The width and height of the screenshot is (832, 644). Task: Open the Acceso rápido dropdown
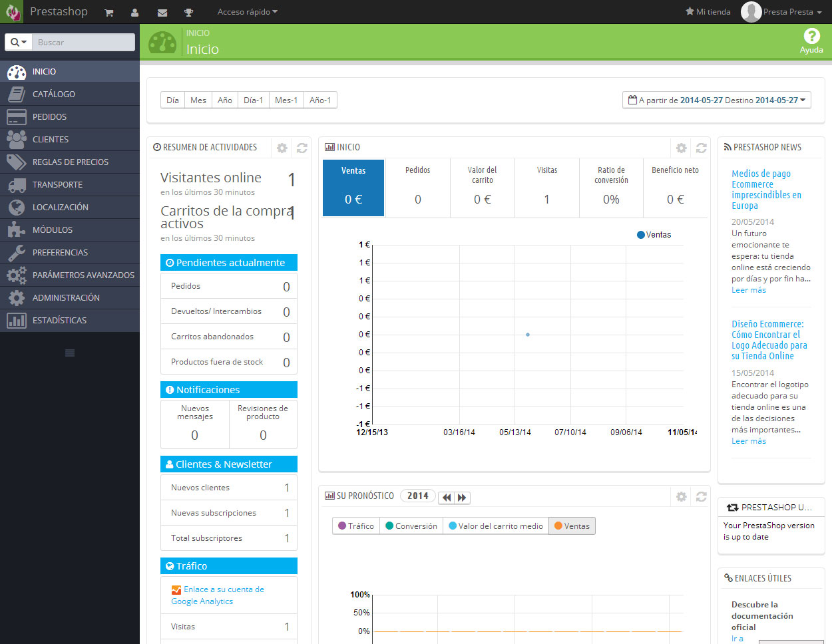248,12
